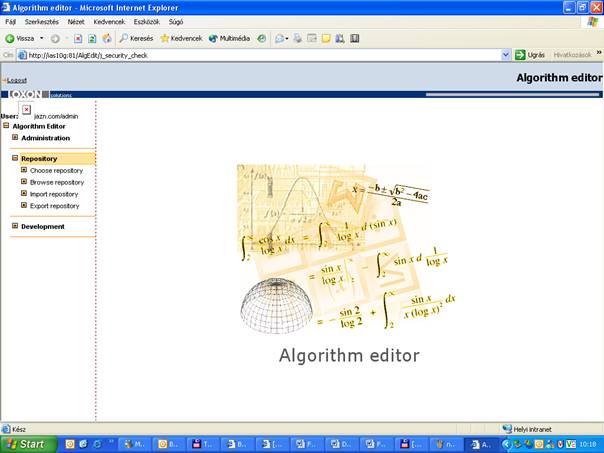The image size is (604, 453).
Task: Click the Edit page toolbar icon
Action: (x=312, y=39)
